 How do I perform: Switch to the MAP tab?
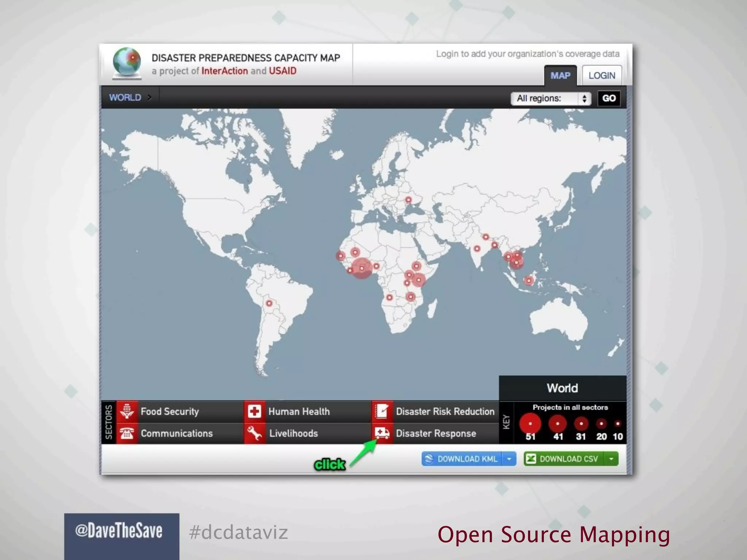pyautogui.click(x=560, y=75)
